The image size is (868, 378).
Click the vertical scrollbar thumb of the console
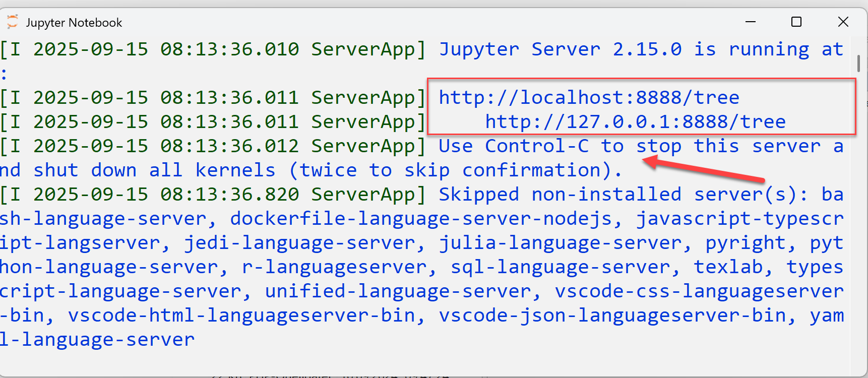pos(858,63)
